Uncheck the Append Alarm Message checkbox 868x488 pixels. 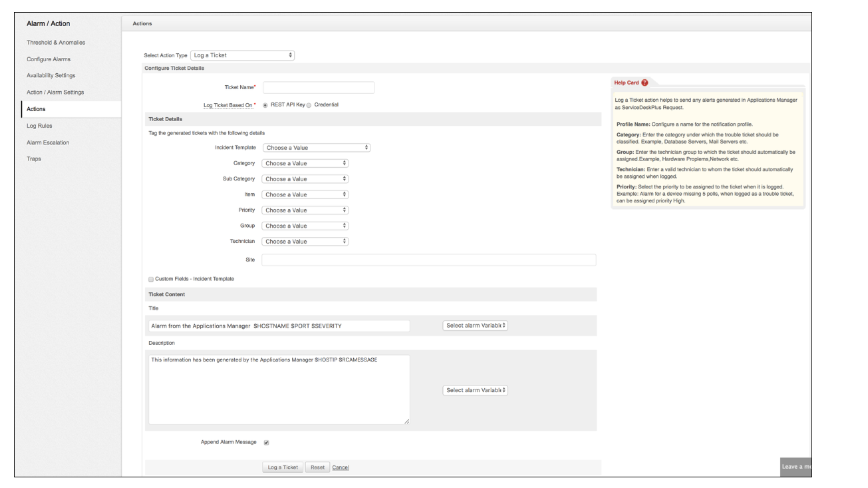pyautogui.click(x=267, y=442)
